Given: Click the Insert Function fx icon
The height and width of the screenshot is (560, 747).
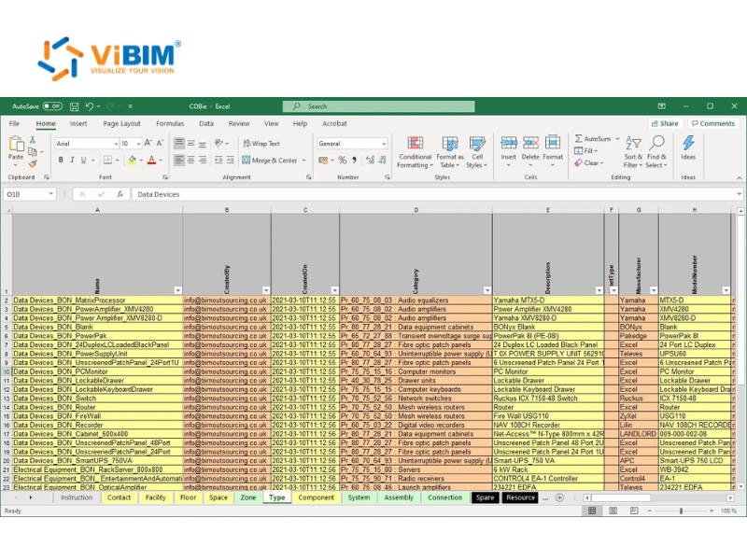Looking at the screenshot, I should tap(120, 194).
